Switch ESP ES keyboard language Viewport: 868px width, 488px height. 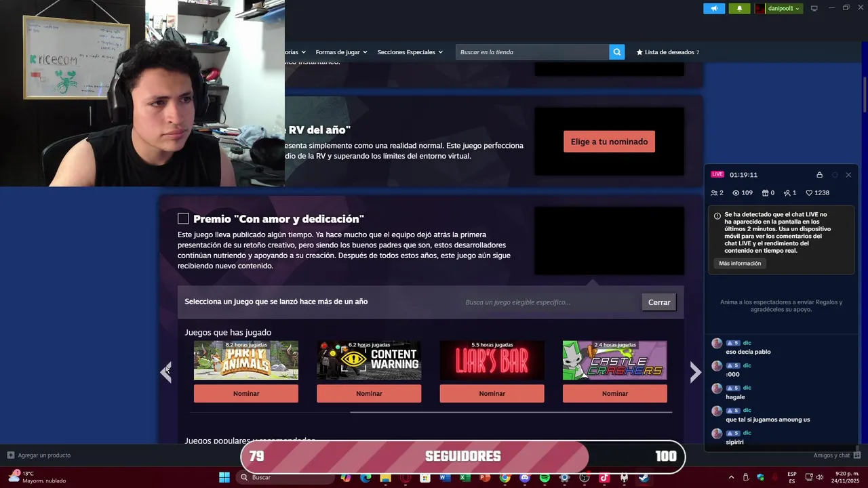[792, 477]
